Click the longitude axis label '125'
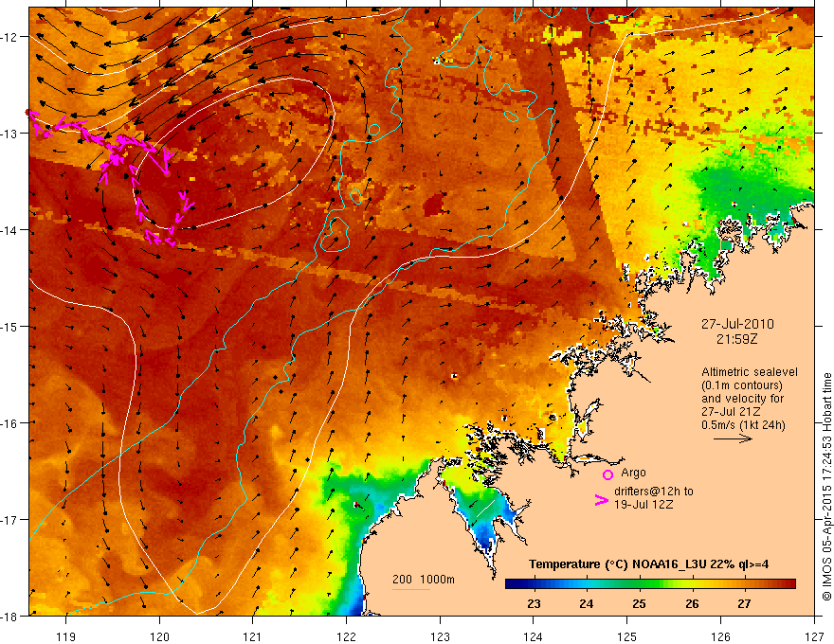Viewport: 834px width, 644px height. 627,636
